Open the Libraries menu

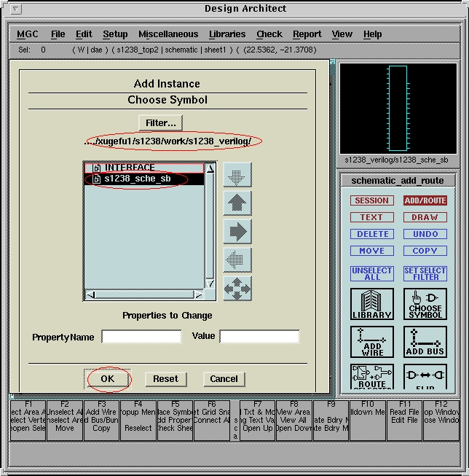click(x=227, y=34)
